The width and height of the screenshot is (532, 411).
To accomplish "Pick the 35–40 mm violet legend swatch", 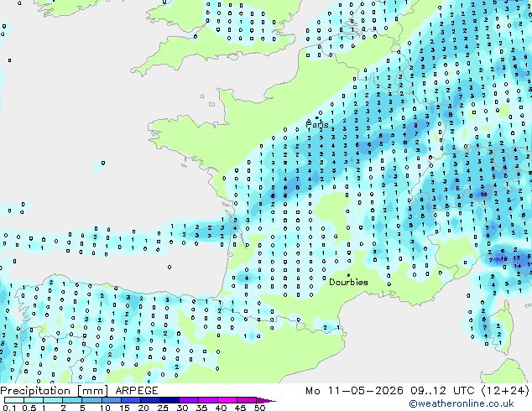I will (208, 400).
